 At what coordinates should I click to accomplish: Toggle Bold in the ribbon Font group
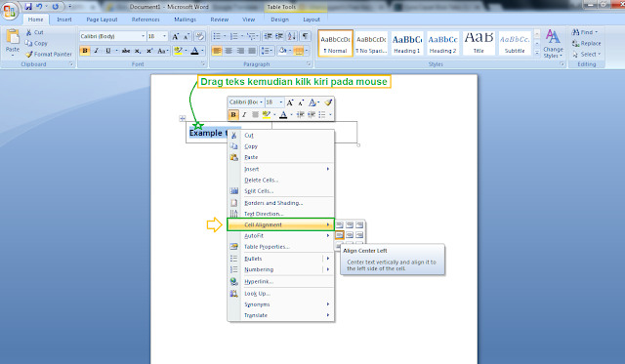[85, 51]
